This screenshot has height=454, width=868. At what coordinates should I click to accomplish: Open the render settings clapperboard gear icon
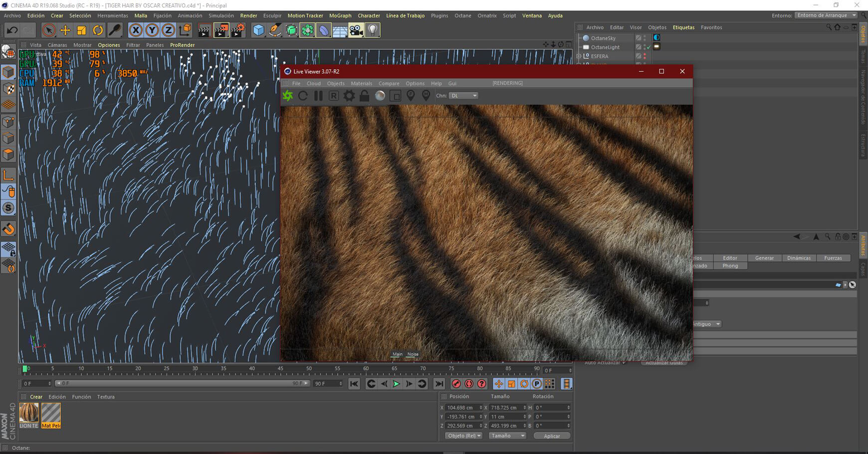point(237,30)
